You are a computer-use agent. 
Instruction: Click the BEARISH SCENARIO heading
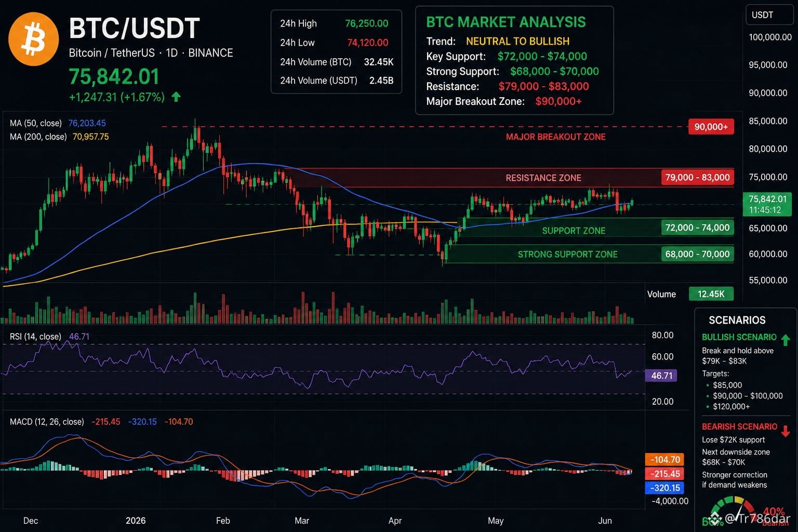pos(739,427)
